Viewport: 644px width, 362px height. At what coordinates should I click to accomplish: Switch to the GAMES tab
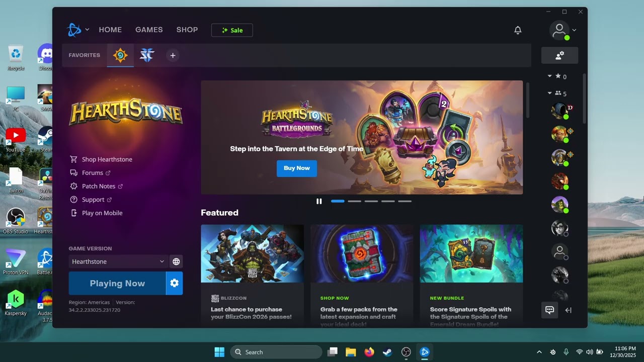click(149, 30)
